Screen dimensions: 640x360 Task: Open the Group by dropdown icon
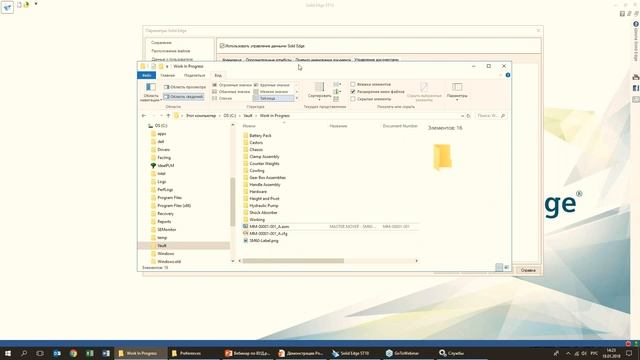(337, 84)
